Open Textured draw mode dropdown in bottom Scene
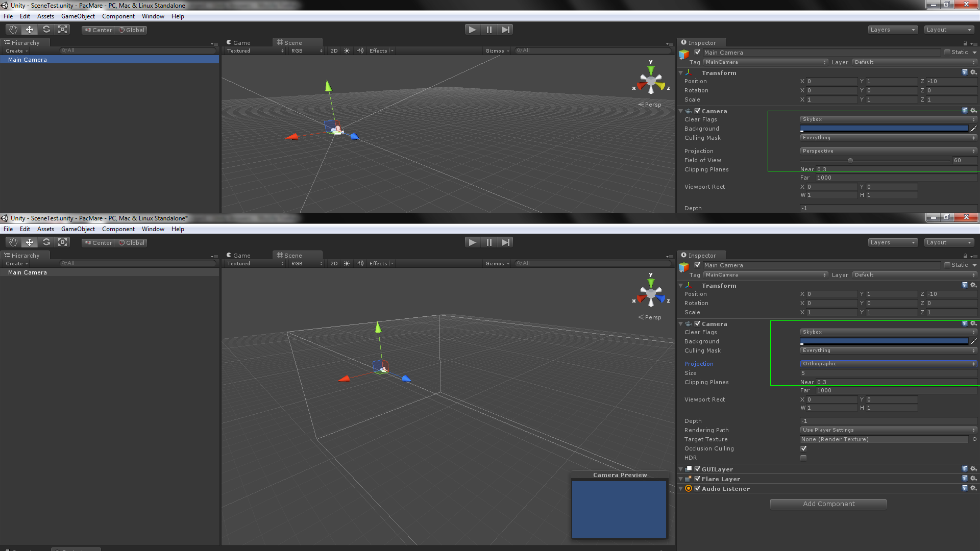 click(255, 263)
